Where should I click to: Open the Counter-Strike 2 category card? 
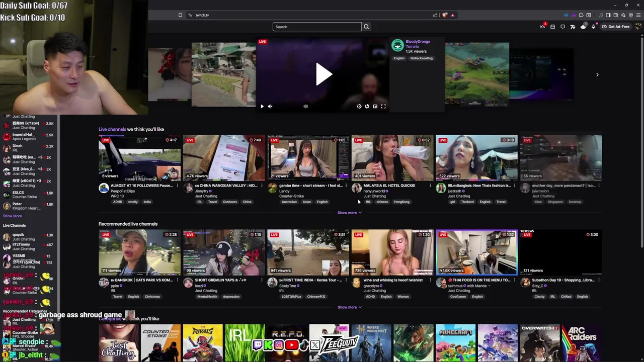[160, 343]
